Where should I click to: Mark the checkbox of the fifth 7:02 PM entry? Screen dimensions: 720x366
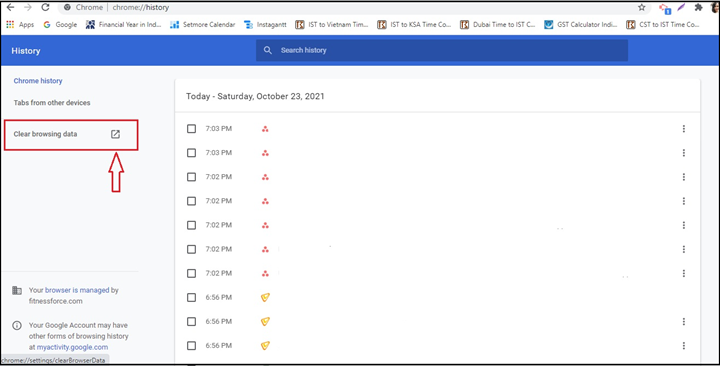pos(191,274)
